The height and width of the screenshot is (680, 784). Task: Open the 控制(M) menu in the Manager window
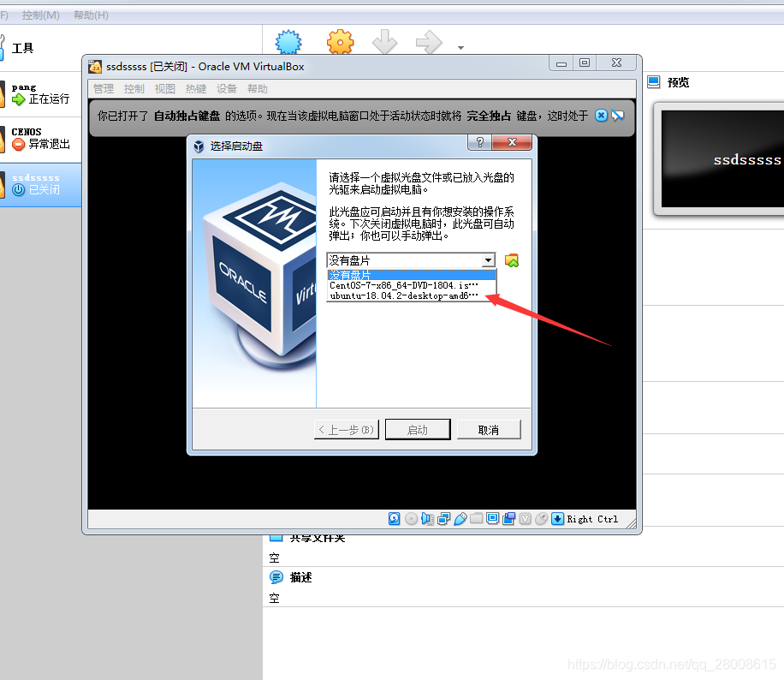pyautogui.click(x=40, y=15)
